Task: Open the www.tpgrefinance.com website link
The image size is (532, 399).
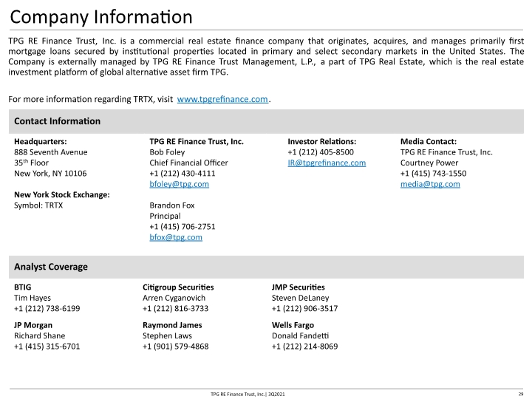Action: tap(222, 99)
